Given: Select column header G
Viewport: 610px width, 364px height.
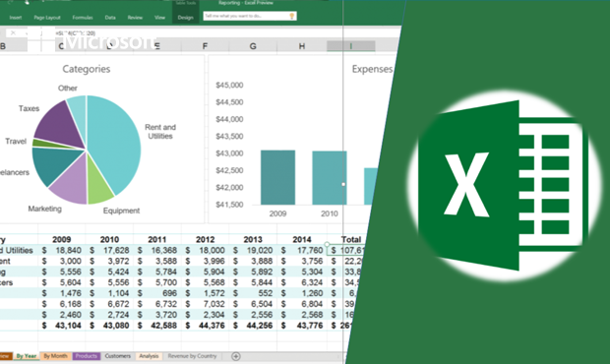Looking at the screenshot, I should pyautogui.click(x=253, y=46).
